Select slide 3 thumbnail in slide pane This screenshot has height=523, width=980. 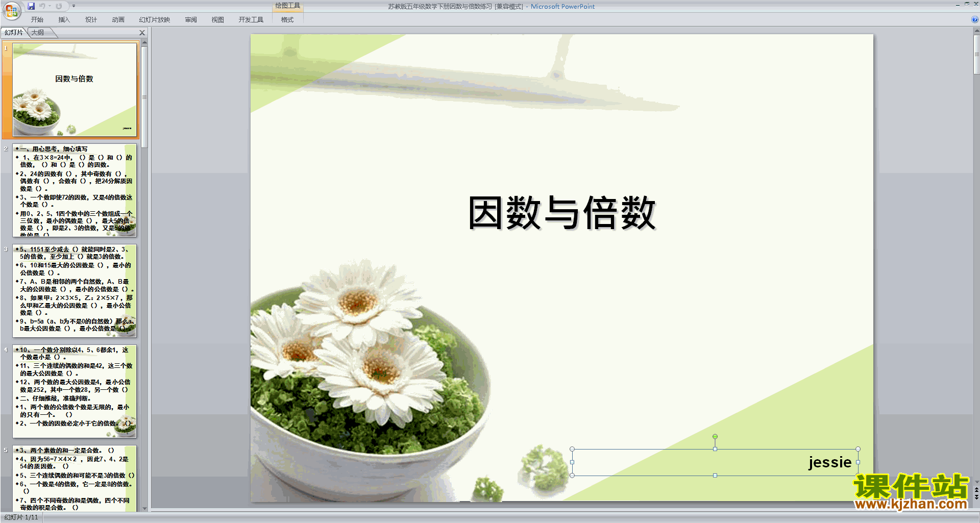(x=75, y=291)
